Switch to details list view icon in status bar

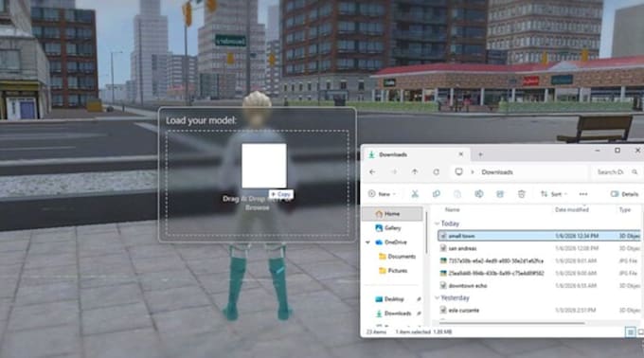coord(631,331)
